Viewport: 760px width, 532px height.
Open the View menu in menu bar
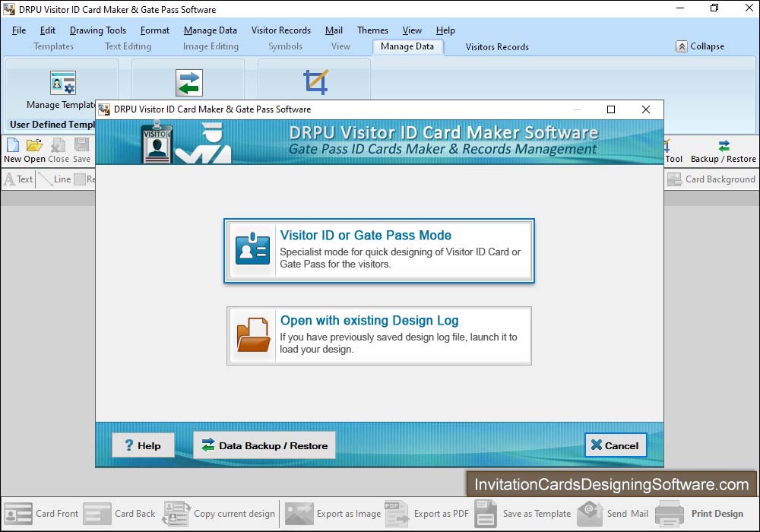coord(412,30)
